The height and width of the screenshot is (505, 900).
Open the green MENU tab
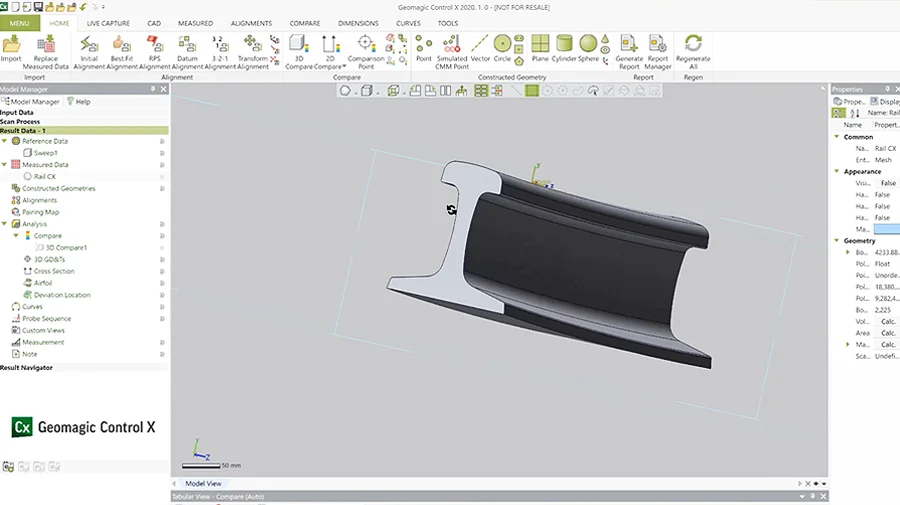[20, 22]
